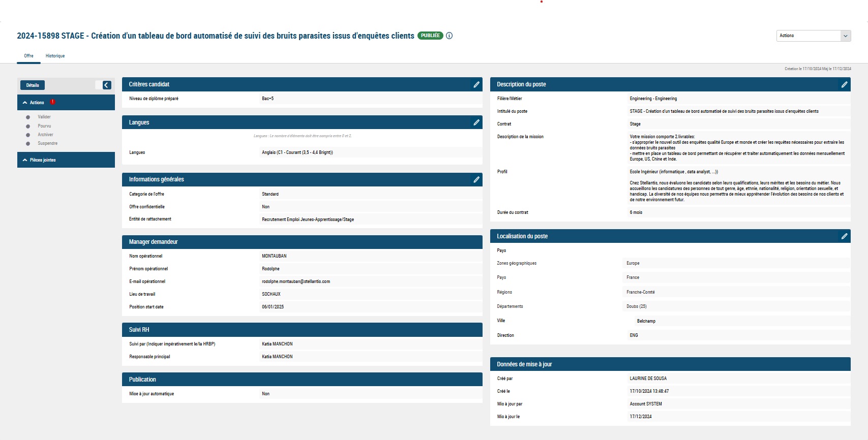Viewport: 868px width, 440px height.
Task: Collapse the Actions sidebar section
Action: (x=25, y=103)
